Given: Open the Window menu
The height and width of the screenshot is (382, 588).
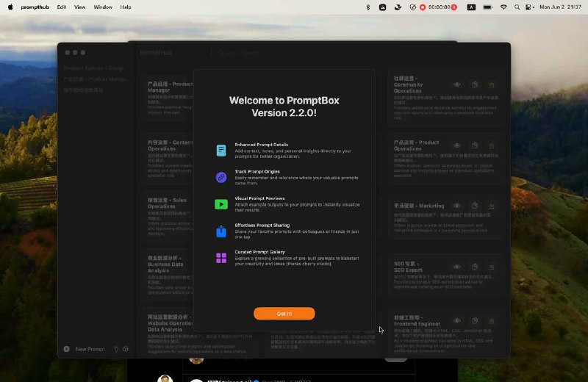Looking at the screenshot, I should [x=103, y=7].
